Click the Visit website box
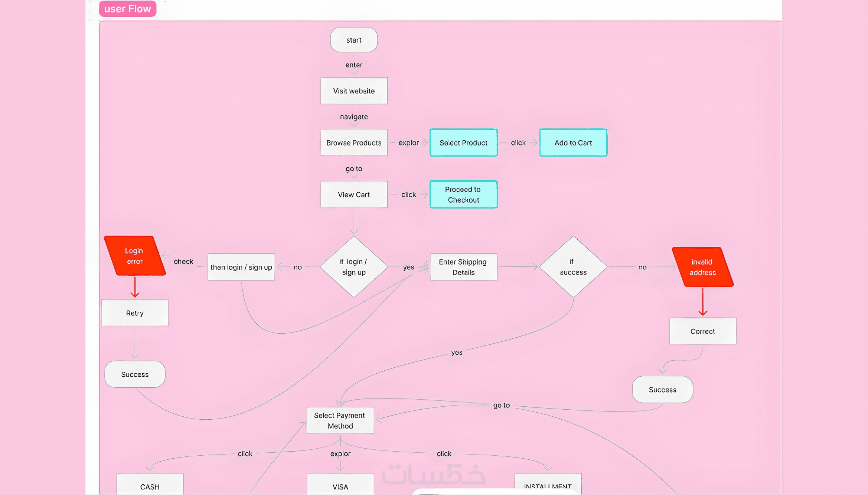Viewport: 868px width, 495px height. [353, 91]
